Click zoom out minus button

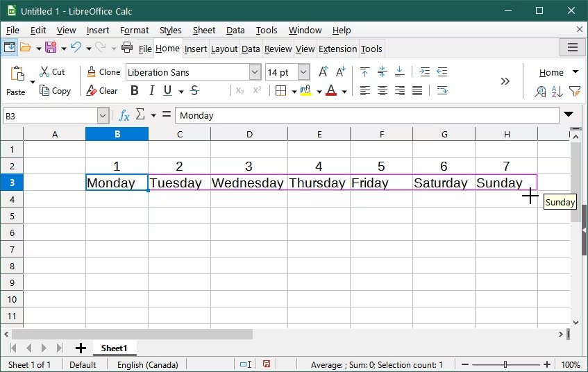pyautogui.click(x=465, y=364)
